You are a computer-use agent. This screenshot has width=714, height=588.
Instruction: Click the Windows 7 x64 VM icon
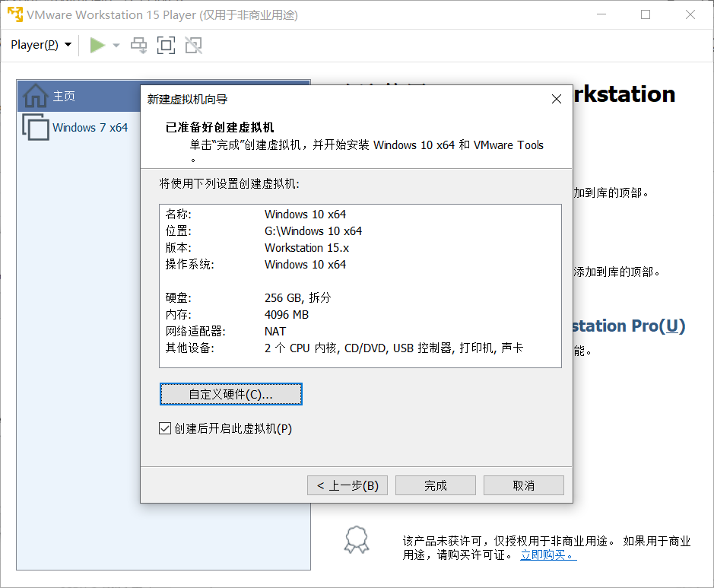click(36, 127)
